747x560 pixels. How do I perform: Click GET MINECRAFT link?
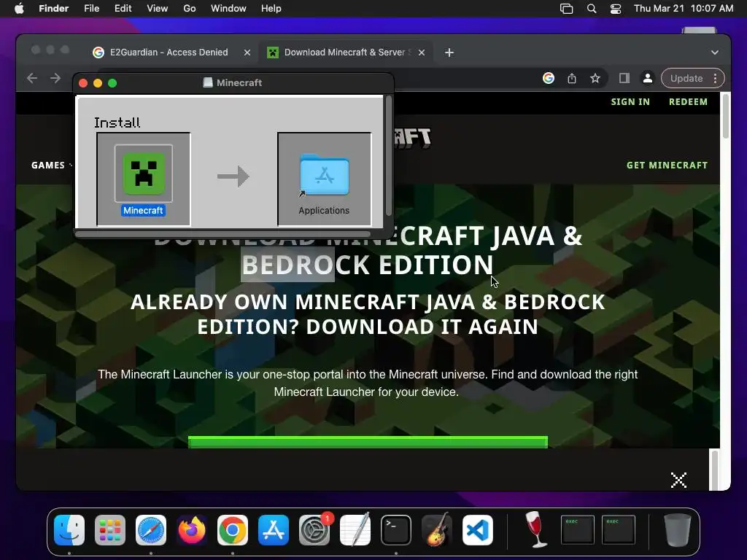pyautogui.click(x=667, y=166)
